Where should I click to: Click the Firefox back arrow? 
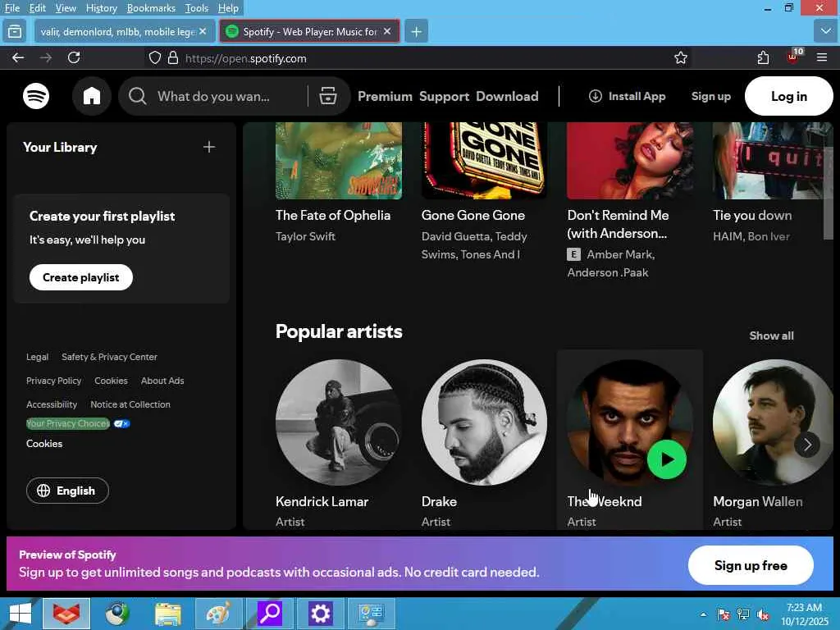18,58
